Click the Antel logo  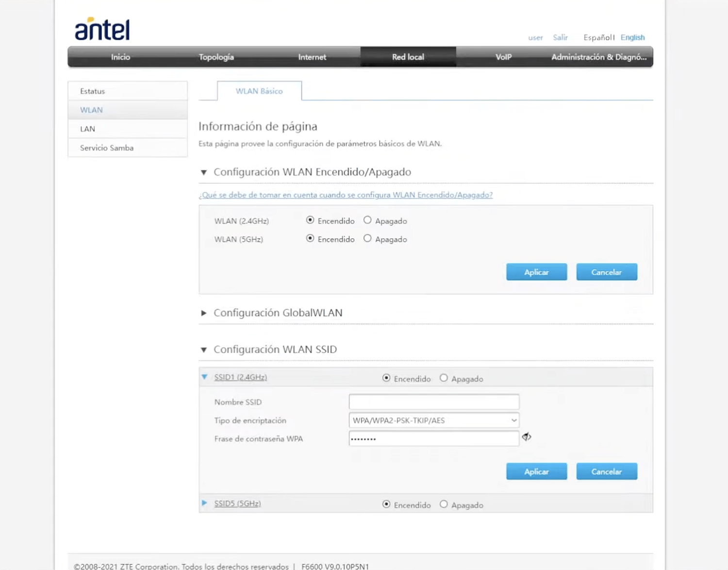102,29
